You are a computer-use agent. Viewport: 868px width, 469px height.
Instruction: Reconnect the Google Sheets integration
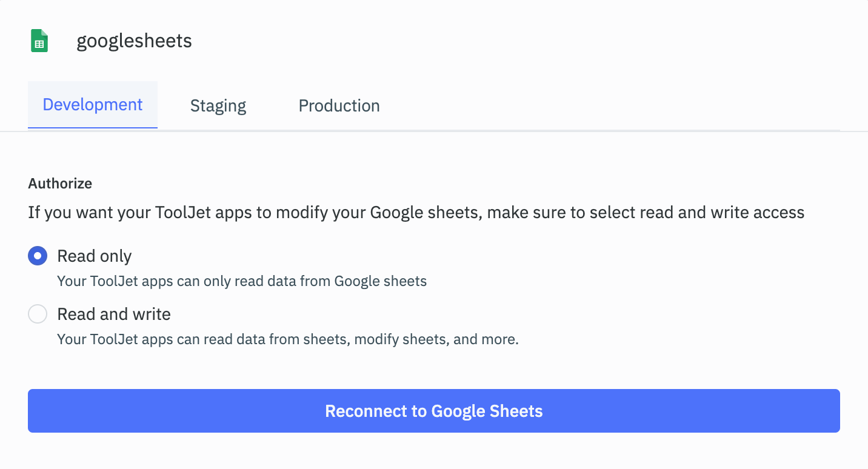[433, 411]
